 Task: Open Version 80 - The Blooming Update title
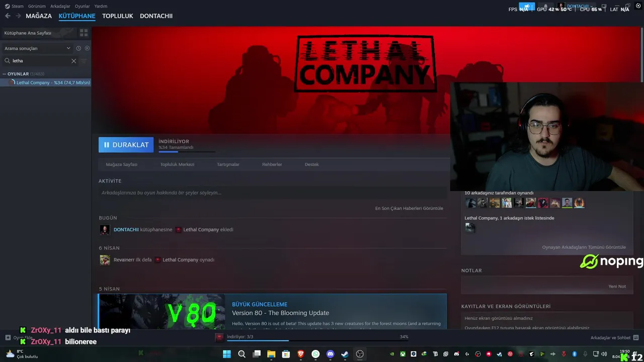coord(280,313)
